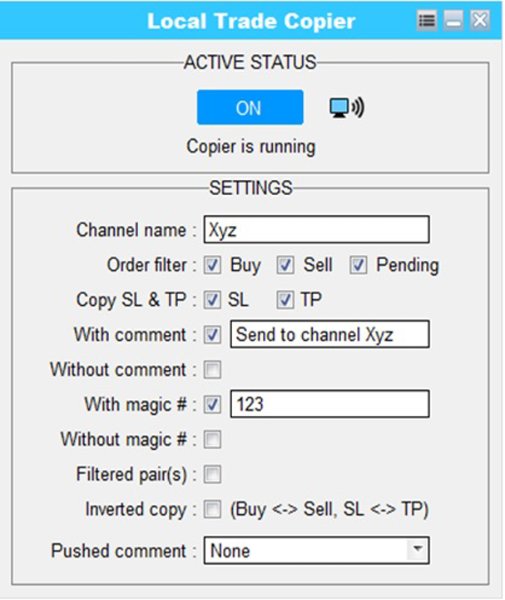Uncheck the With comment option

point(212,335)
